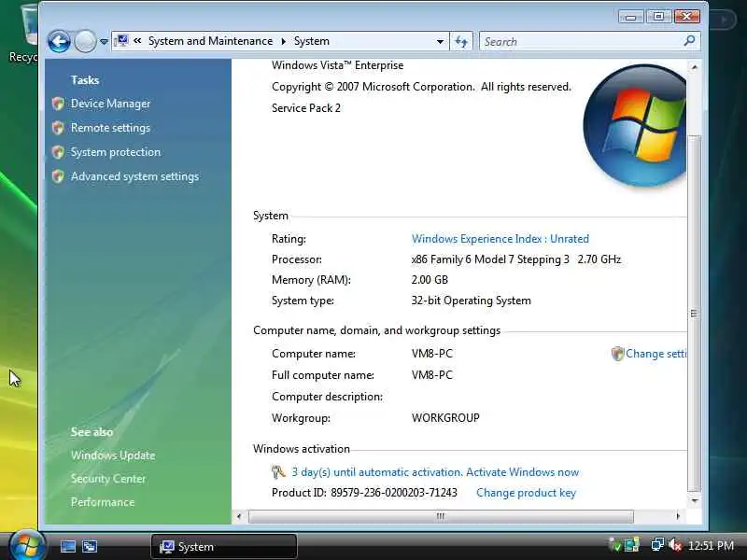Click shield icon beside Advanced system settings
Screen dimensions: 747x560
point(58,176)
